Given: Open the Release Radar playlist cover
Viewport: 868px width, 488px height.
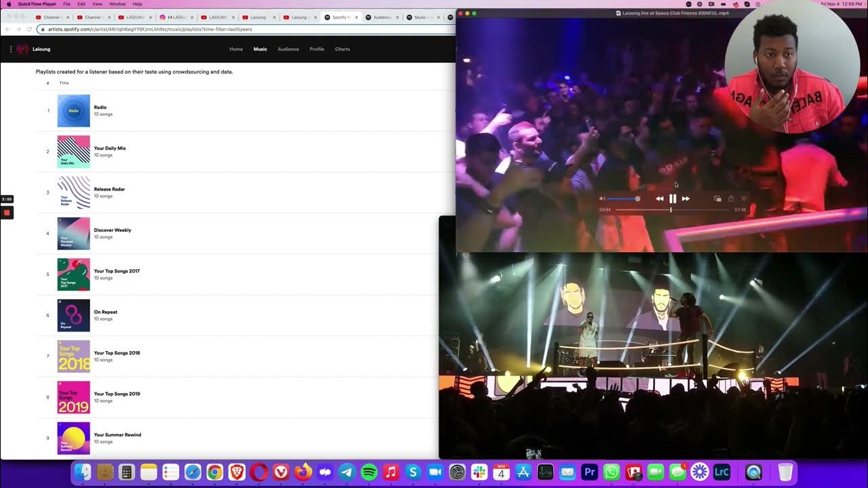Looking at the screenshot, I should [x=73, y=192].
